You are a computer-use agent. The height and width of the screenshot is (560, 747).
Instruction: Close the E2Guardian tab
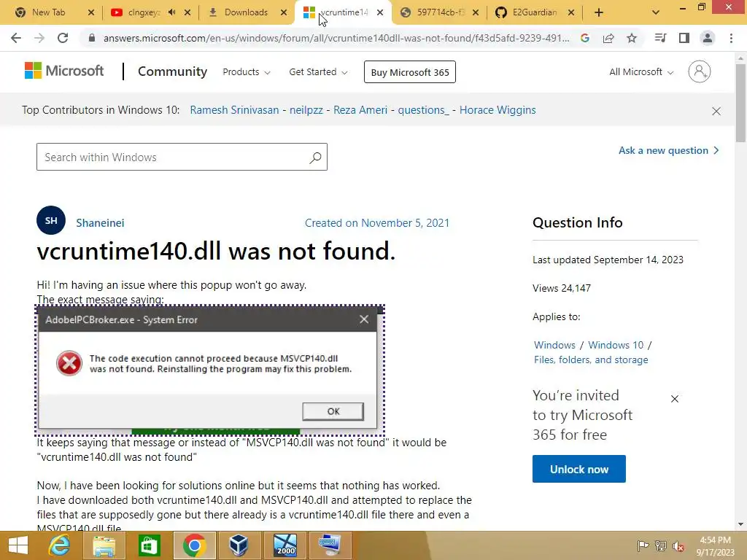point(571,12)
